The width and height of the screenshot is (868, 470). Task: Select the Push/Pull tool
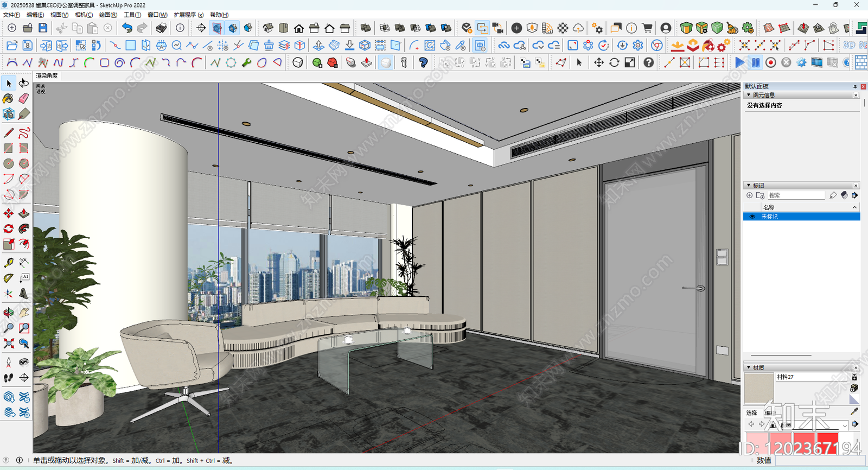pos(24,213)
